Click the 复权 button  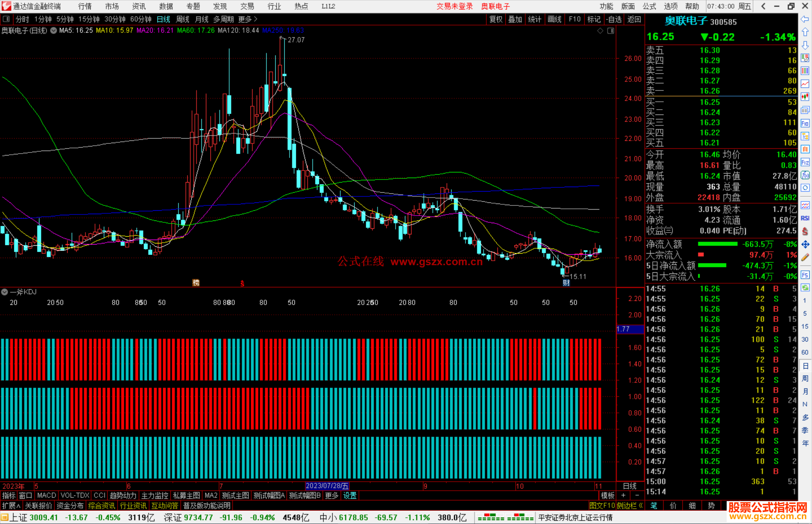(496, 19)
